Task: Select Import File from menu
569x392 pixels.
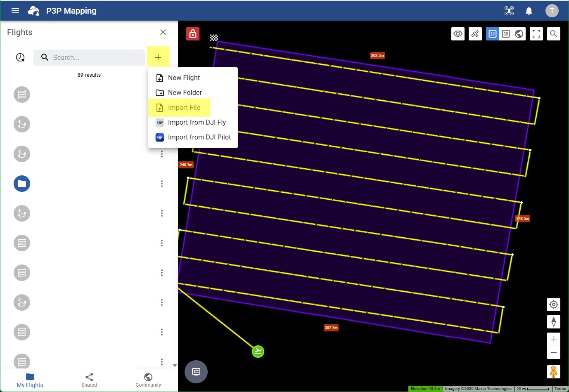Action: [x=184, y=108]
